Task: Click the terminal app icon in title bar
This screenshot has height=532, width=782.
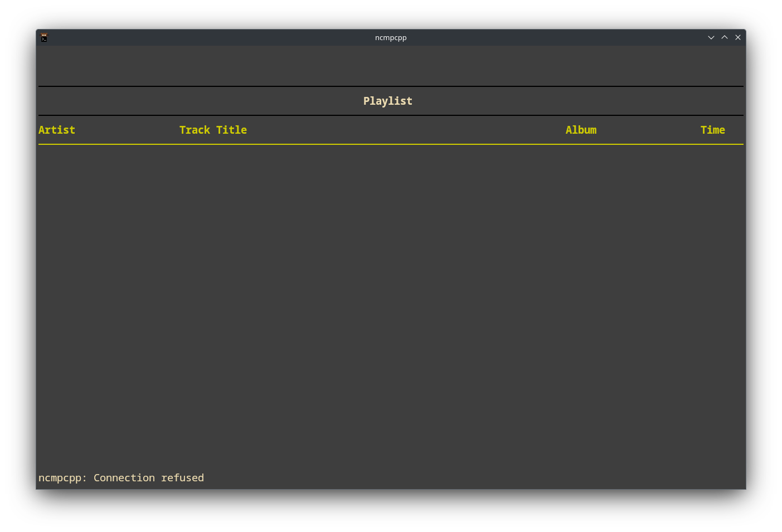Action: [44, 37]
